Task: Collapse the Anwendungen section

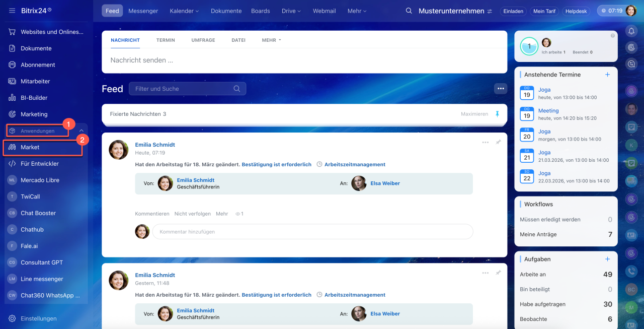Action: coord(82,131)
